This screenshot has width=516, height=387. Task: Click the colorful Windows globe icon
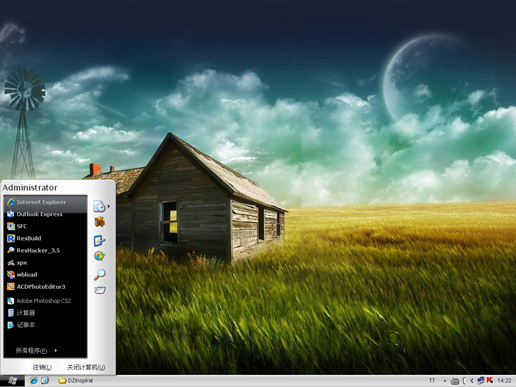(99, 256)
